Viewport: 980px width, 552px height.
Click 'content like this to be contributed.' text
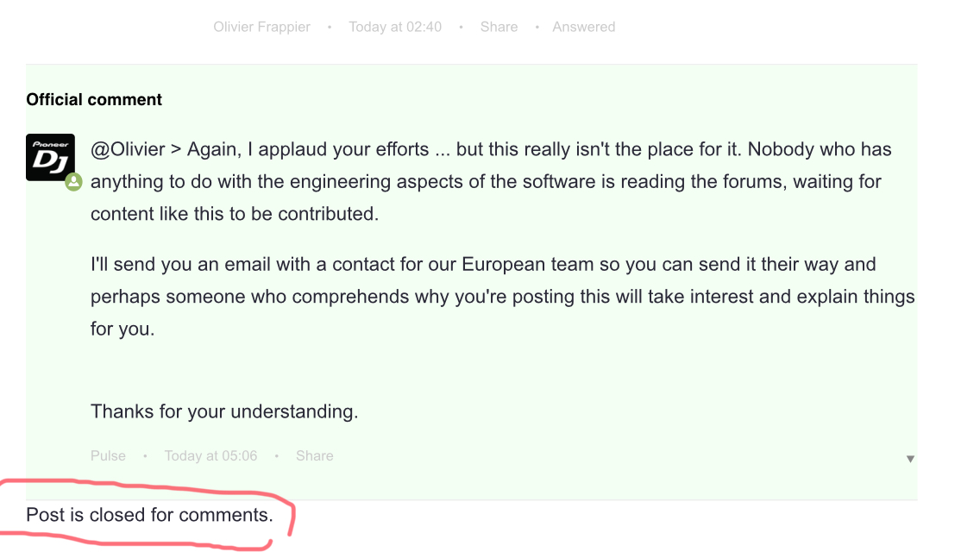coord(235,214)
